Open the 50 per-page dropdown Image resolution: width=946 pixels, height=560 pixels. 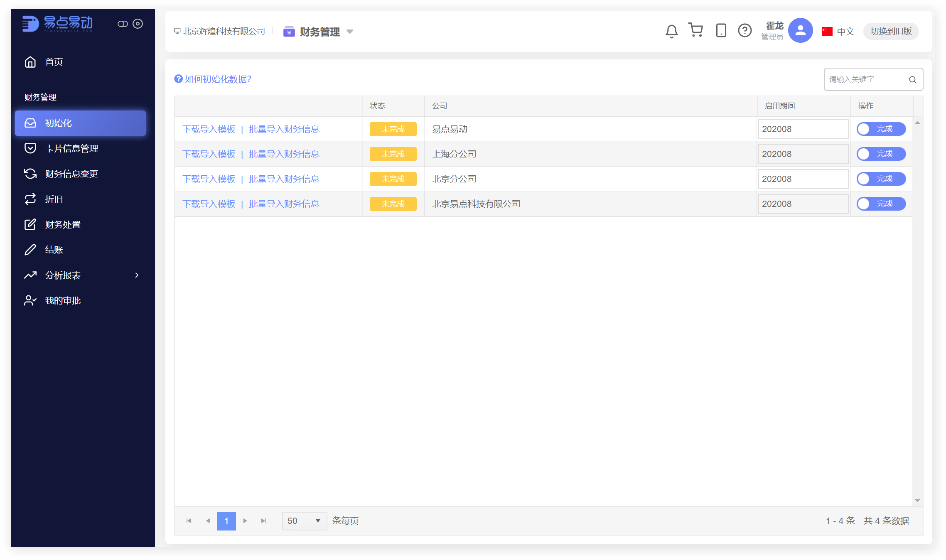click(x=304, y=521)
